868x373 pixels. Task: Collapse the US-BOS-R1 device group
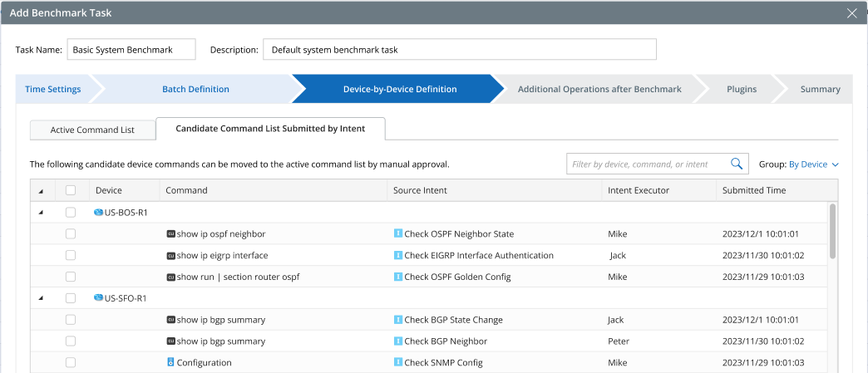42,213
